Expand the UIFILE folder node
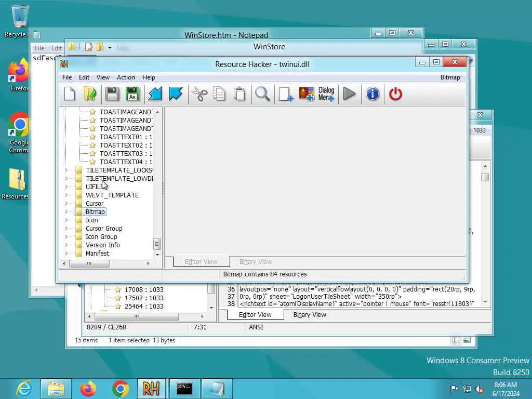Viewport: 532px width, 399px height. (66, 187)
